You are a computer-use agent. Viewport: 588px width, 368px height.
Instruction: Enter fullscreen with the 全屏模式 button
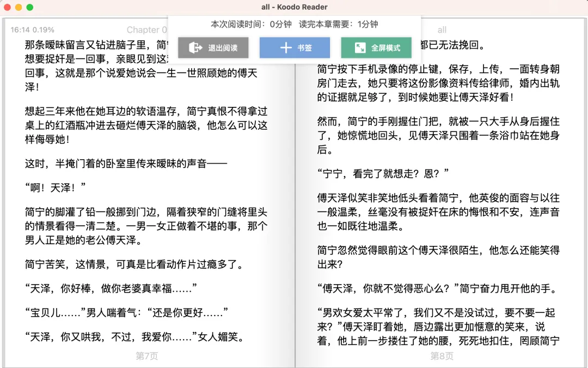click(x=376, y=47)
